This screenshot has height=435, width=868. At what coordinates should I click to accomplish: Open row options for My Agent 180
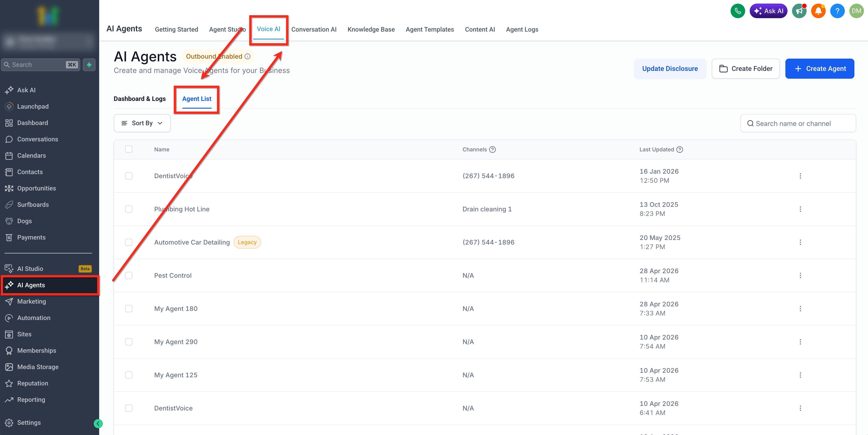(800, 309)
